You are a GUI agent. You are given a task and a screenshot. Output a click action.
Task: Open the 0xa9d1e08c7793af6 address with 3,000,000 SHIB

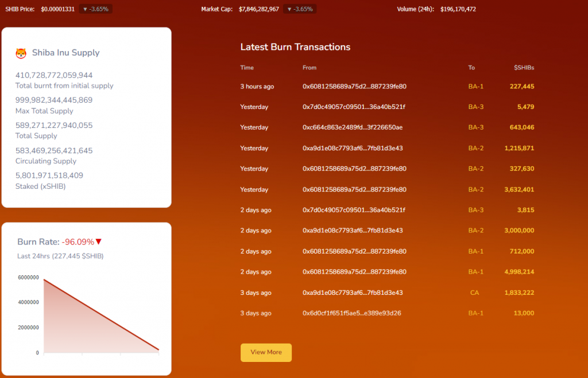353,231
